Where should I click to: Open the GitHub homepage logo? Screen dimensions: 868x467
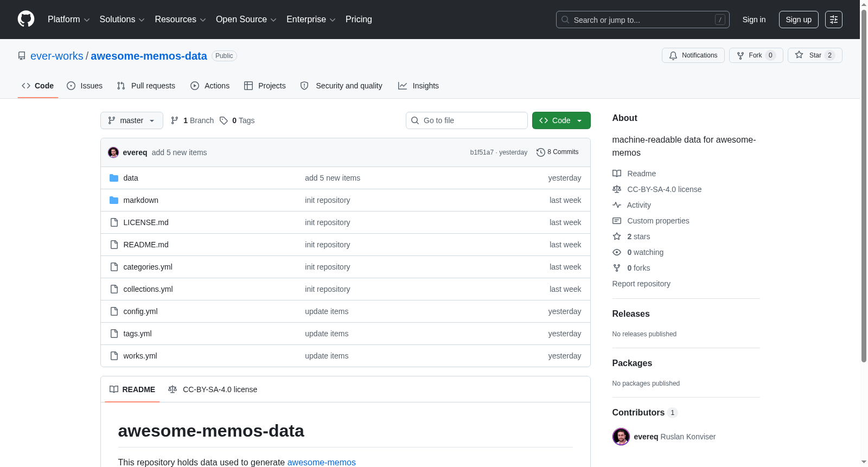tap(26, 19)
